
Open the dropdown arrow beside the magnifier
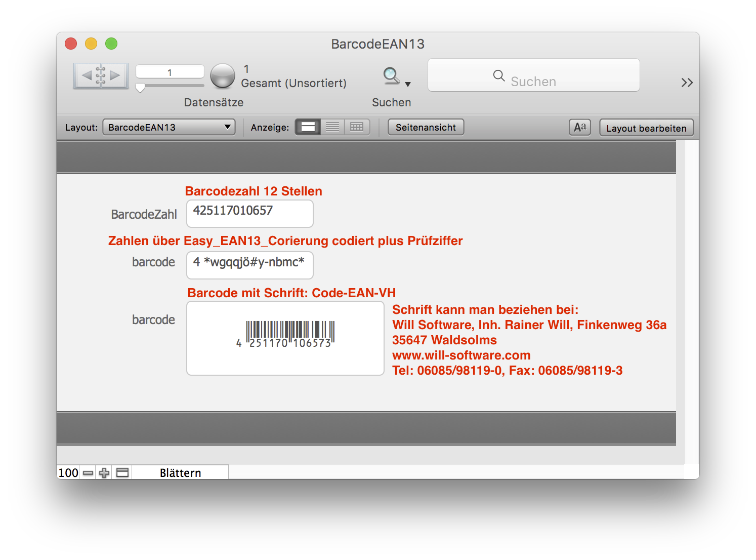pyautogui.click(x=408, y=84)
